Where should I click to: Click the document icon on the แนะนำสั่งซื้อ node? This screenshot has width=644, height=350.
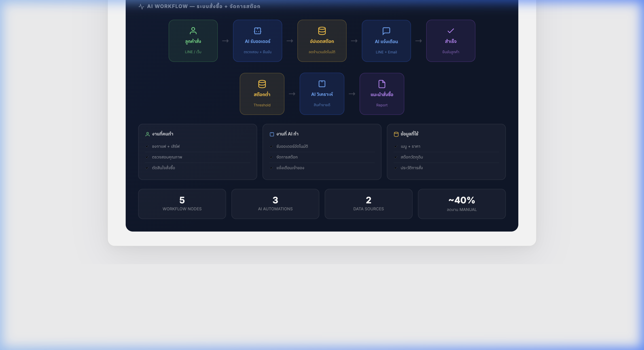pos(382,84)
